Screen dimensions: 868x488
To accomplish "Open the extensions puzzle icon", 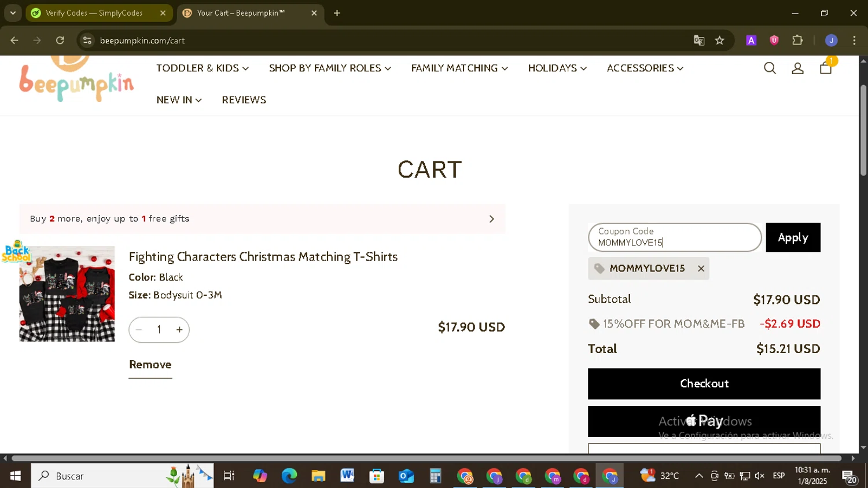I will (x=797, y=41).
